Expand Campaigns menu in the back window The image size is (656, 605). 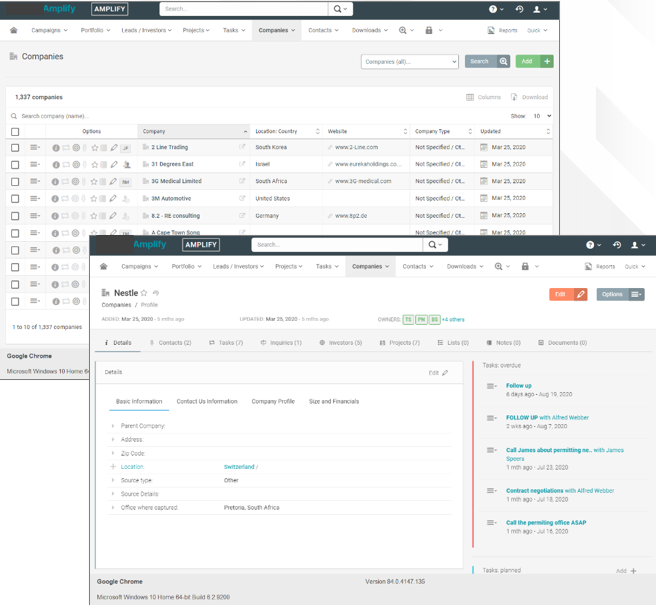49,30
